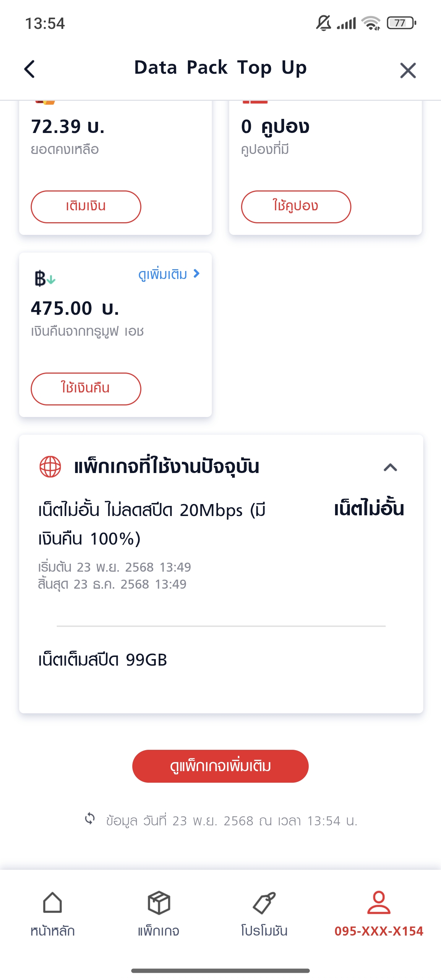
Task: Tap the muted notification bell status icon
Action: [x=324, y=23]
